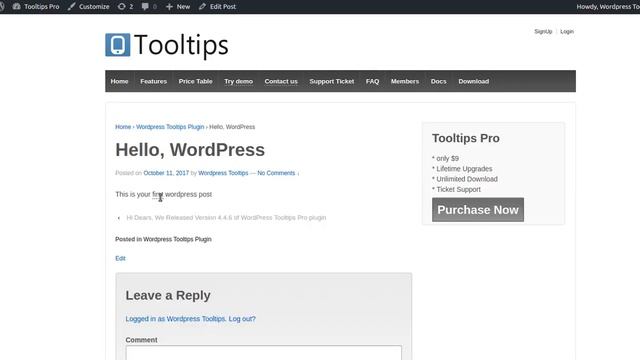
Task: Click the Login link
Action: (x=567, y=31)
